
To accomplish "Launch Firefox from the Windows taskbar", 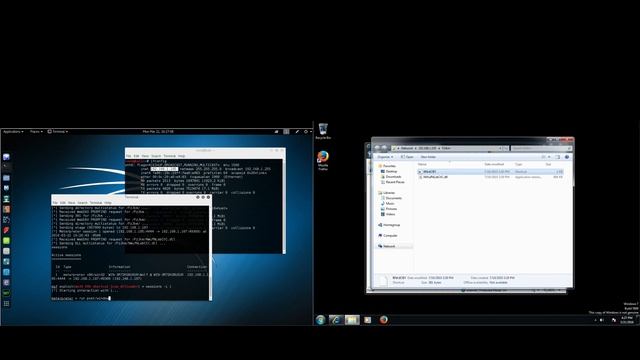I will pos(384,320).
